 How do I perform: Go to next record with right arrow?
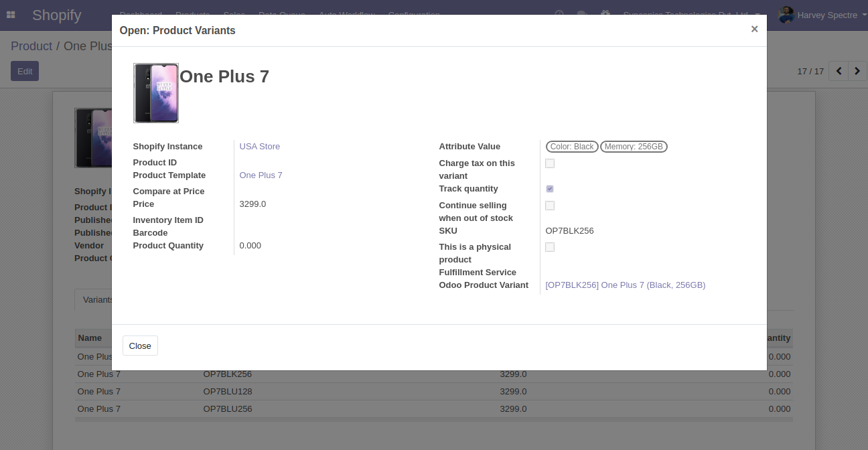pos(857,71)
